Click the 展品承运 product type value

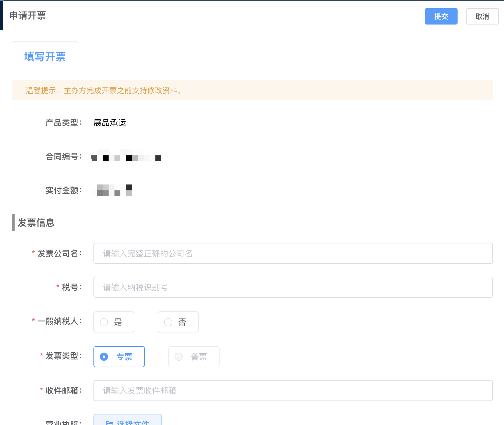pos(110,123)
